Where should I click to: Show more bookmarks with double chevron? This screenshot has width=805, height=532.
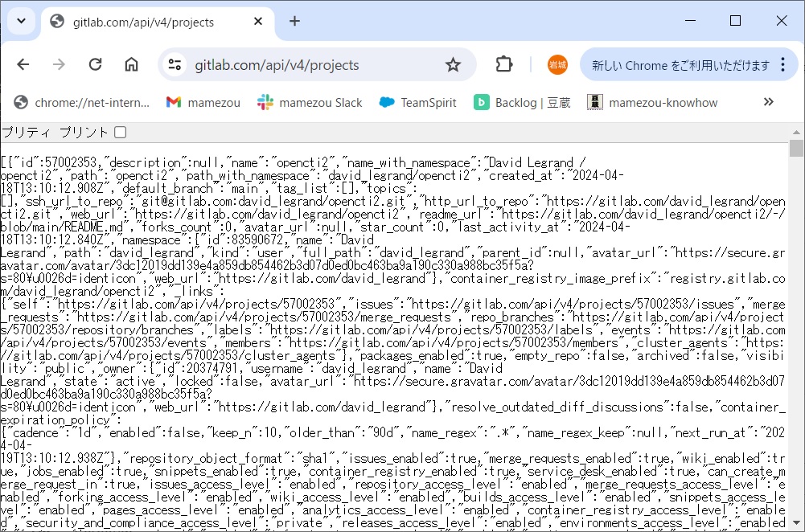768,102
